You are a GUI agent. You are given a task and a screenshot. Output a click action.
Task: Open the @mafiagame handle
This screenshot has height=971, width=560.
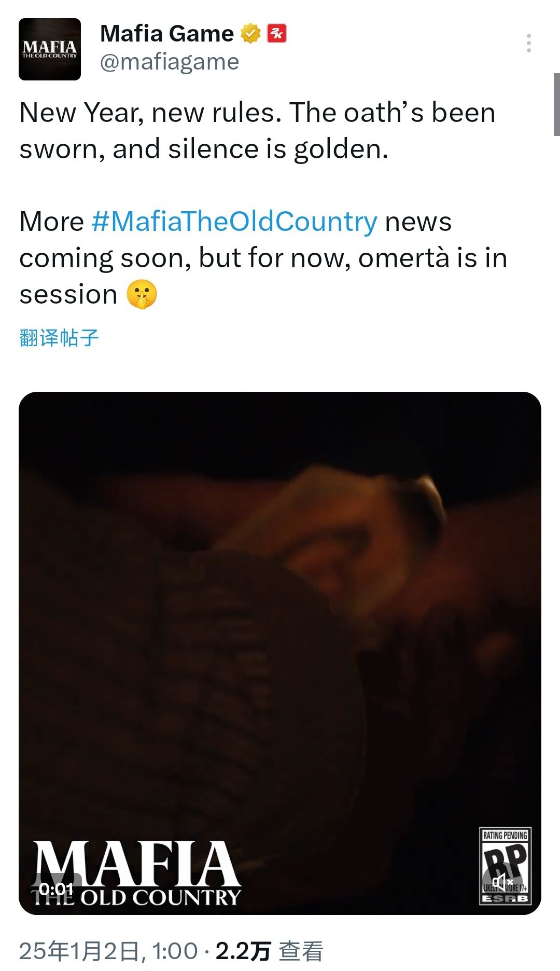coord(169,62)
